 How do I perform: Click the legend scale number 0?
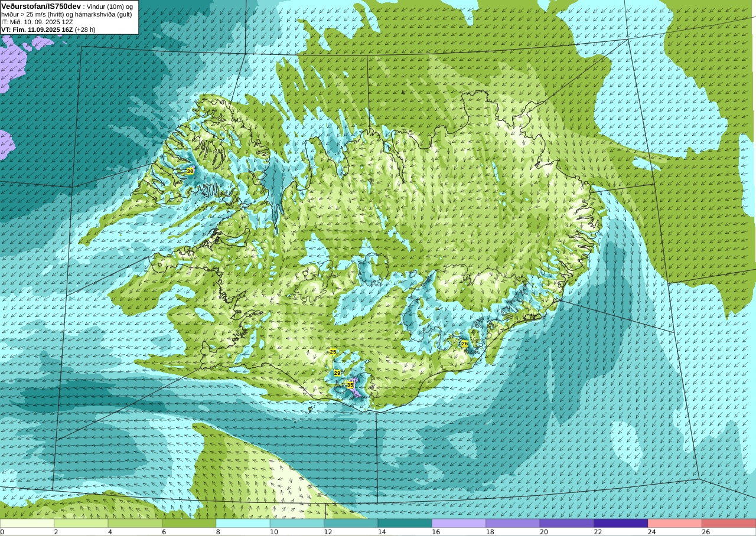pos(2,532)
